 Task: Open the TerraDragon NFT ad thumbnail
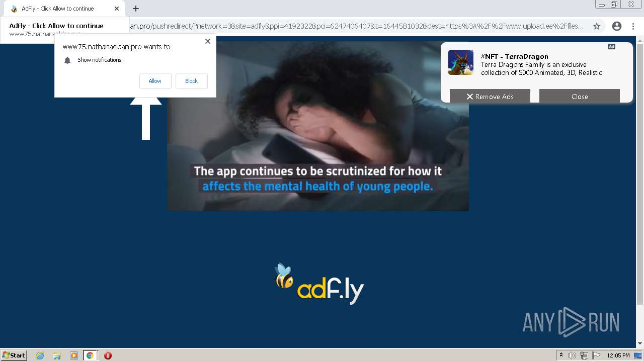coord(461,62)
